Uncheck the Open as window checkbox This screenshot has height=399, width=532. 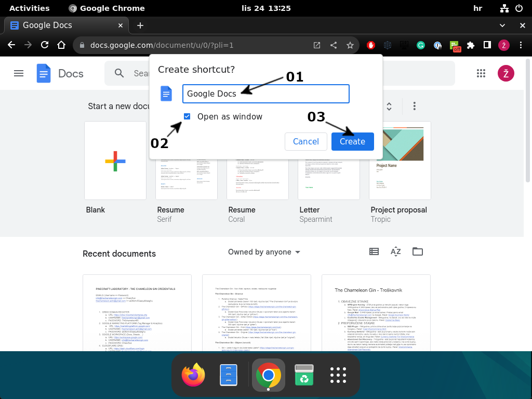pos(187,116)
